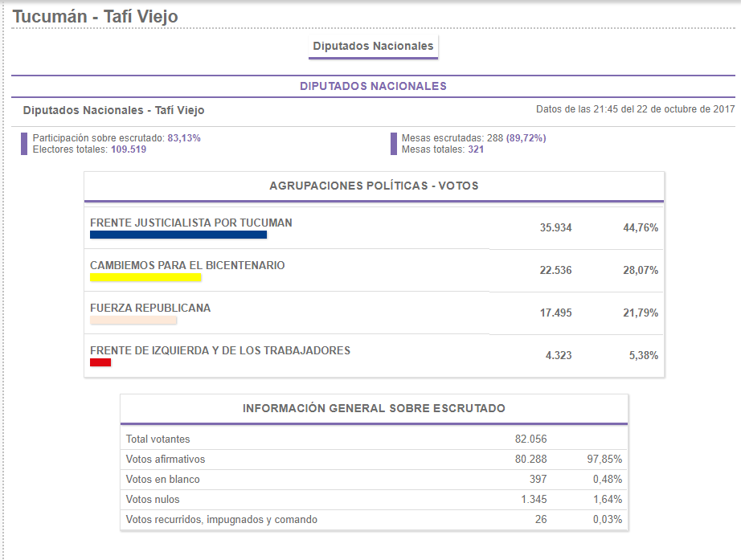741x560 pixels.
Task: Click the blue Frente Justicialista vote bar
Action: click(x=178, y=235)
